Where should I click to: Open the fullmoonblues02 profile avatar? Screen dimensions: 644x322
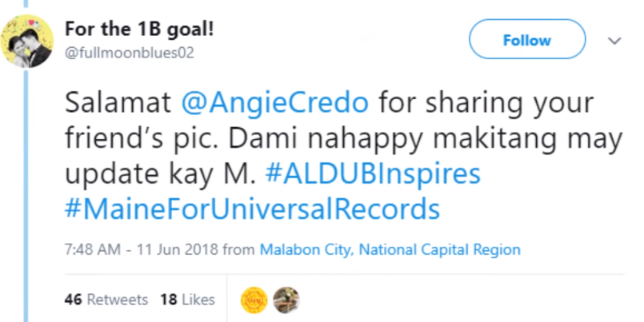27,42
